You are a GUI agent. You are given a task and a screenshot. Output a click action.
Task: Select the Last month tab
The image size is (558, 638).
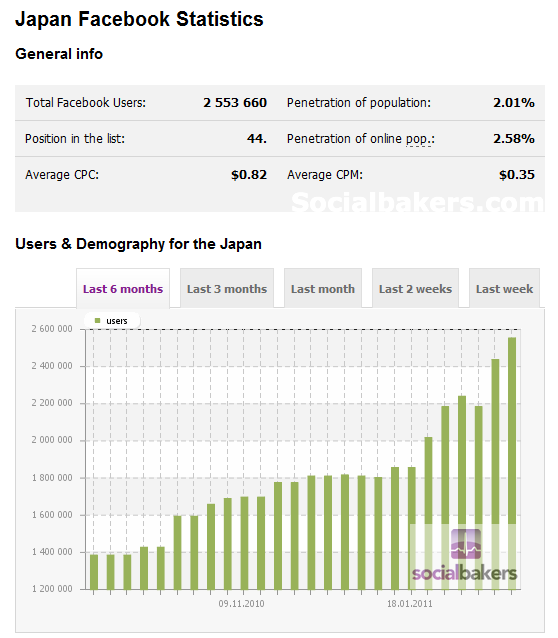click(323, 288)
